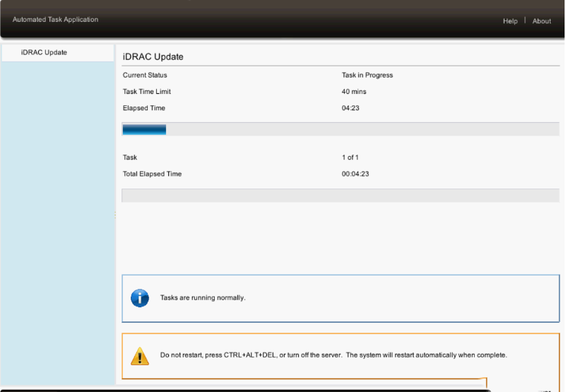Click the Total Elapsed Time label
This screenshot has height=392, width=566.
point(152,174)
